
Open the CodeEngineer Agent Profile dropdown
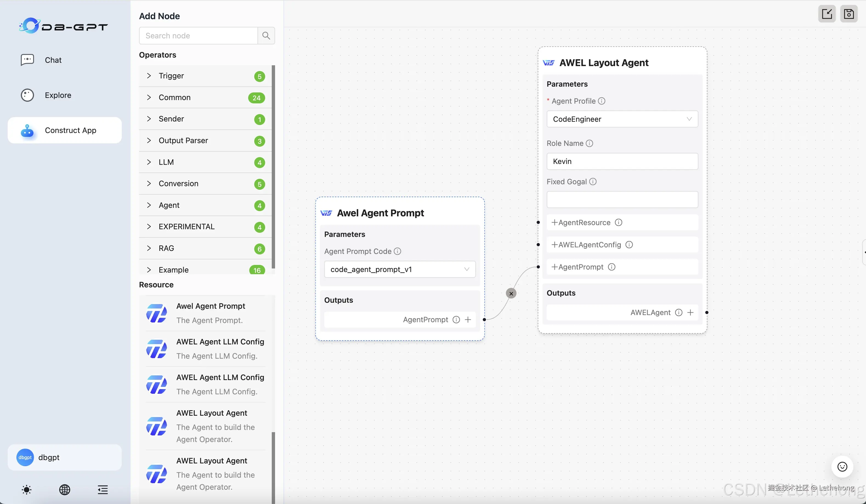(622, 119)
